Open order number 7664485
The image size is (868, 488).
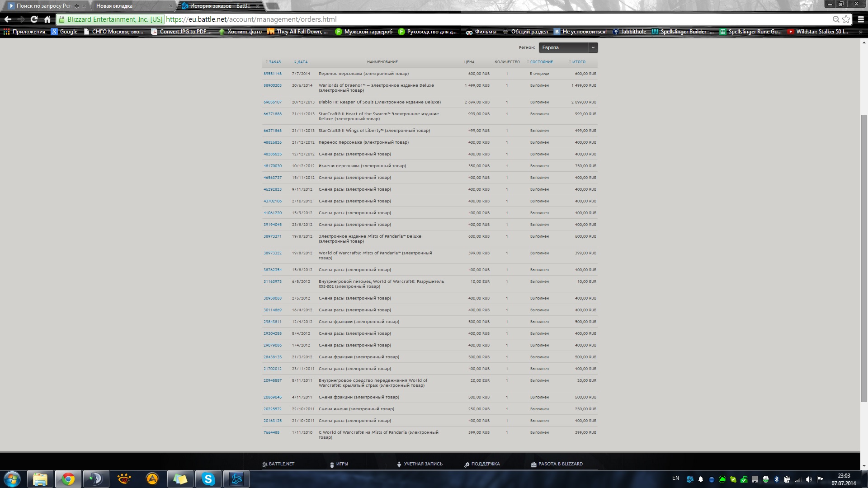(x=272, y=432)
